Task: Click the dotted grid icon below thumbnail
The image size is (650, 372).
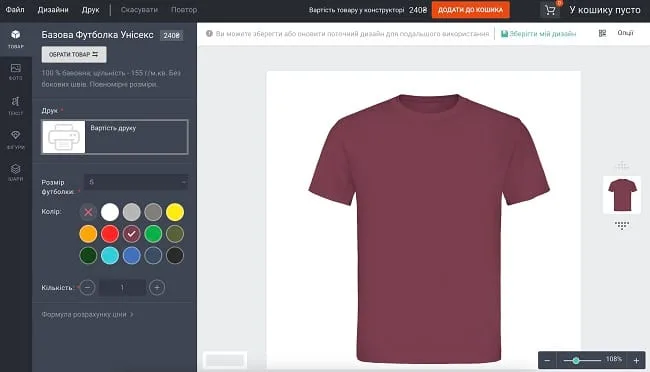Action: pos(621,225)
